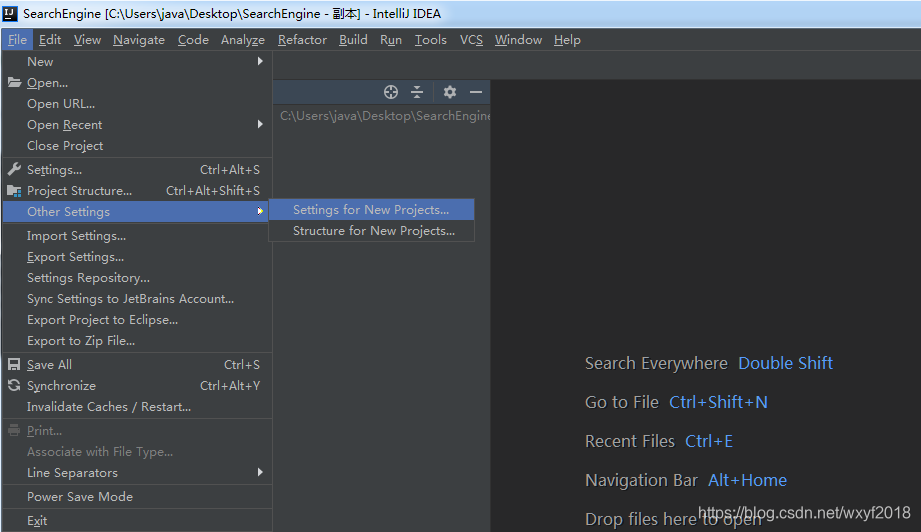This screenshot has height=532, width=921.
Task: Open the Window menu
Action: click(518, 40)
